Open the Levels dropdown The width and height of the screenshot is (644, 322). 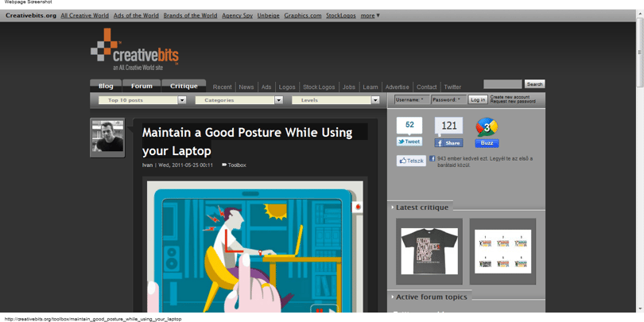pyautogui.click(x=336, y=100)
